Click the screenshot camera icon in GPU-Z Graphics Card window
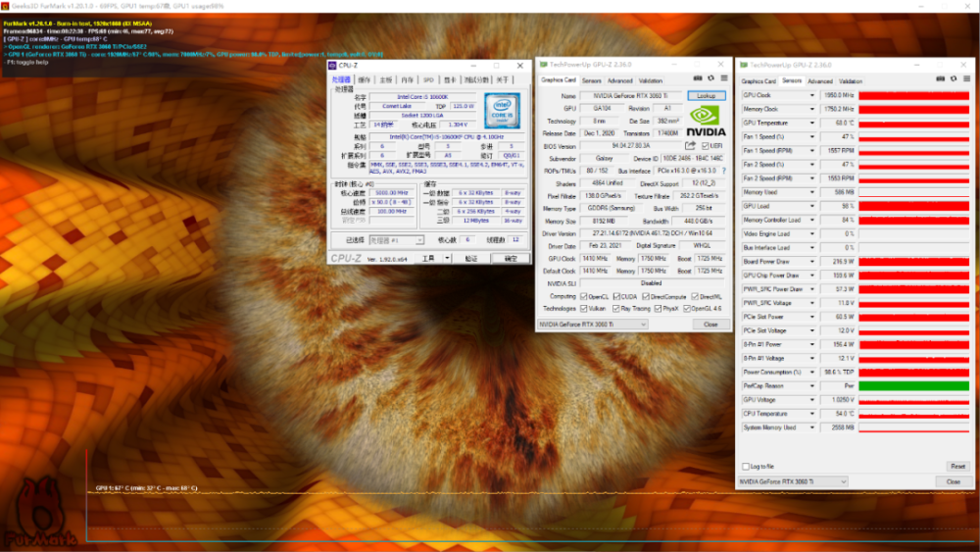980x552 pixels. pos(698,78)
